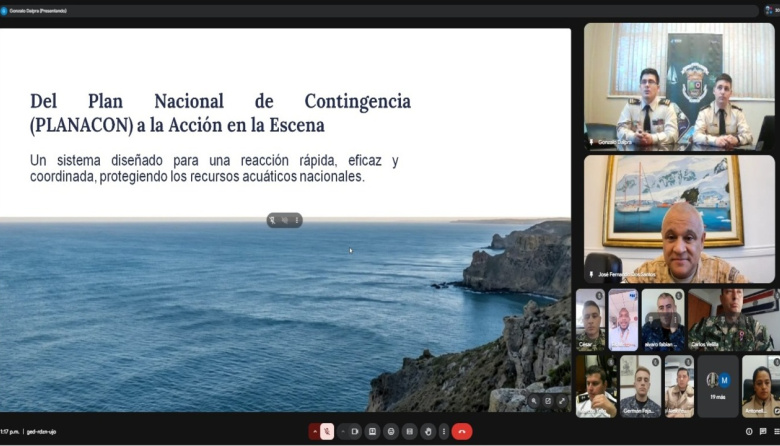Screen dimensions: 780x446
Task: Unmute the microphone in the call toolbar
Action: point(327,432)
